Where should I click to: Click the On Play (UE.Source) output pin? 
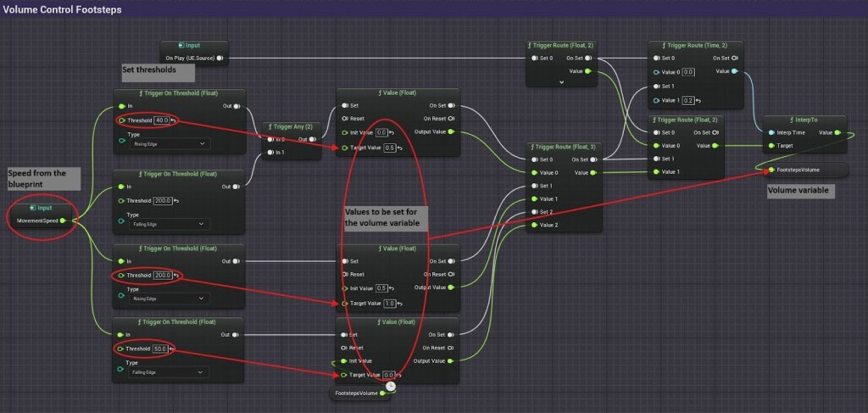[220, 59]
